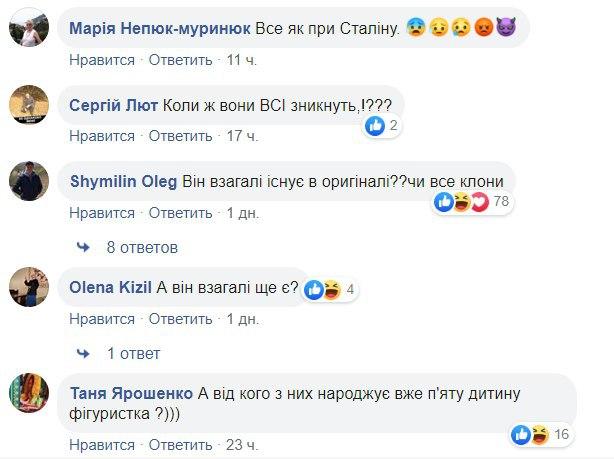The width and height of the screenshot is (614, 459).
Task: Click Таня Ярошенко's avatar picture
Action: 29,394
